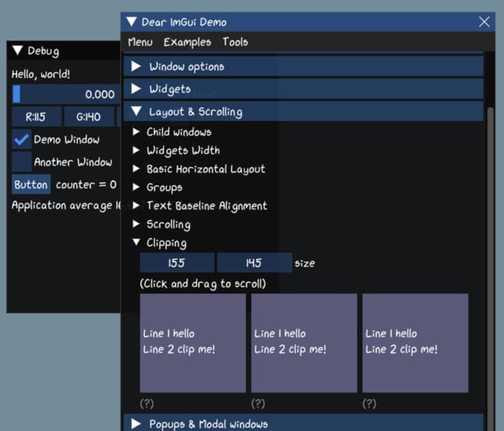Click the G:140 color component field
504x431 pixels.
coord(89,117)
